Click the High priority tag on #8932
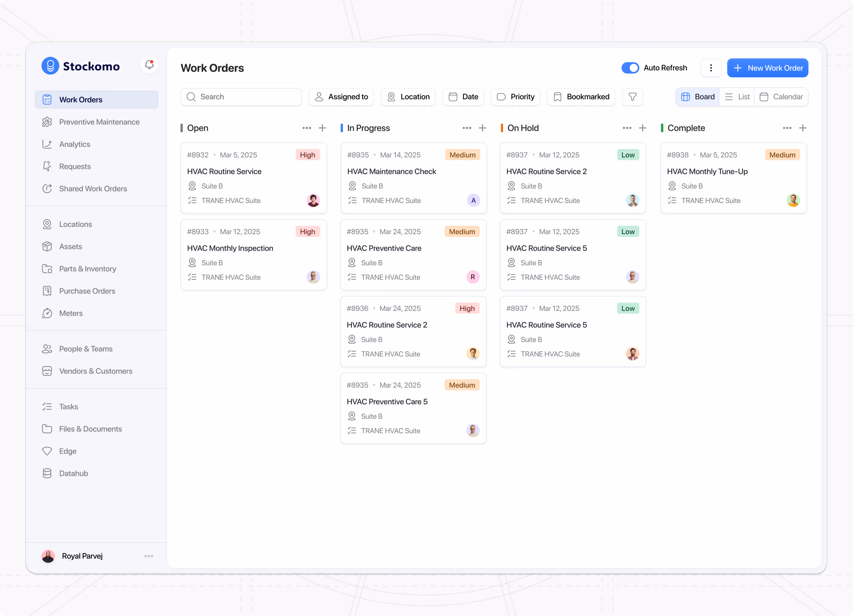The image size is (853, 616). click(x=307, y=155)
